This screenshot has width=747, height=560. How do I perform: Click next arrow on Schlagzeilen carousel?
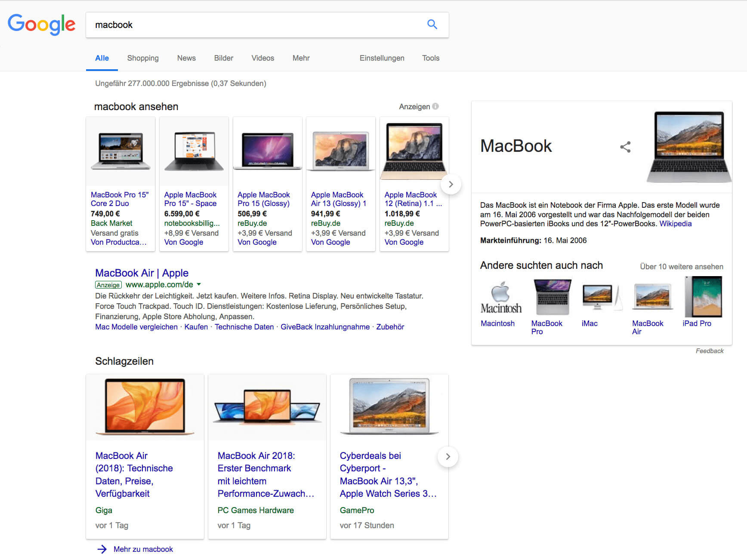[x=448, y=456]
